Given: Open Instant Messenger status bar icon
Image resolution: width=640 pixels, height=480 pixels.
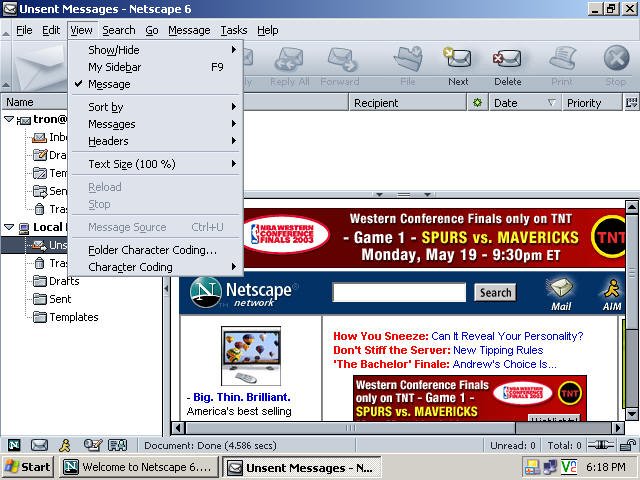Looking at the screenshot, I should pyautogui.click(x=65, y=445).
